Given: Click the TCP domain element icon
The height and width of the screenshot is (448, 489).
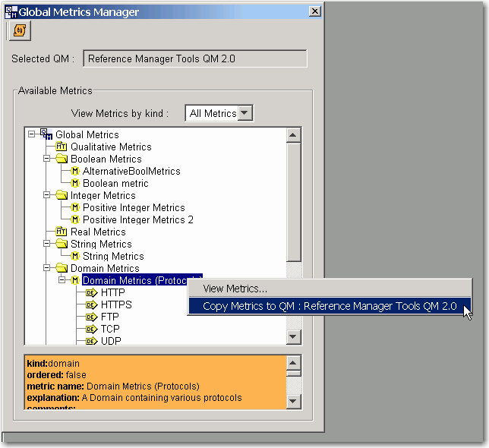Looking at the screenshot, I should click(x=91, y=329).
